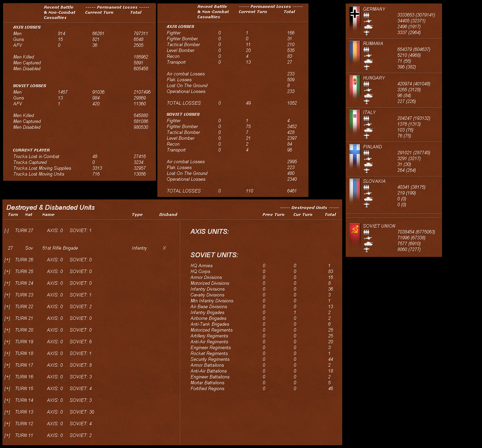Select Rumania's aircraft icon
This screenshot has width=482, height=448.
[x=366, y=67]
